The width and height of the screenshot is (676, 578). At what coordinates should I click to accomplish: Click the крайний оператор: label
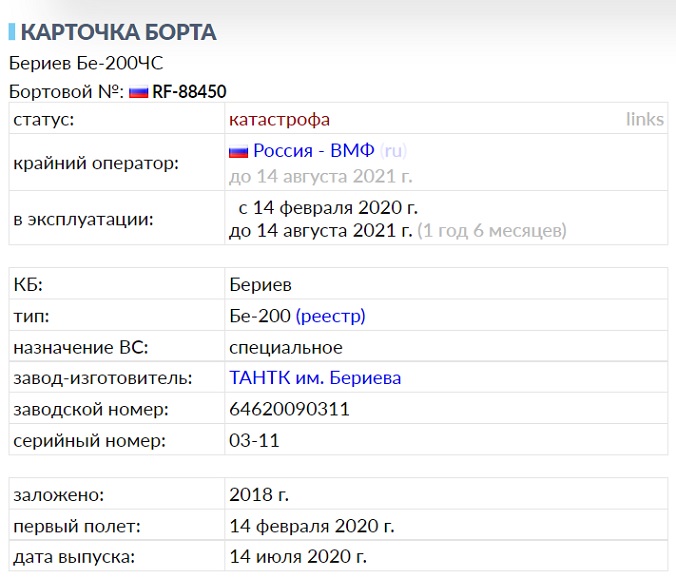tap(96, 163)
